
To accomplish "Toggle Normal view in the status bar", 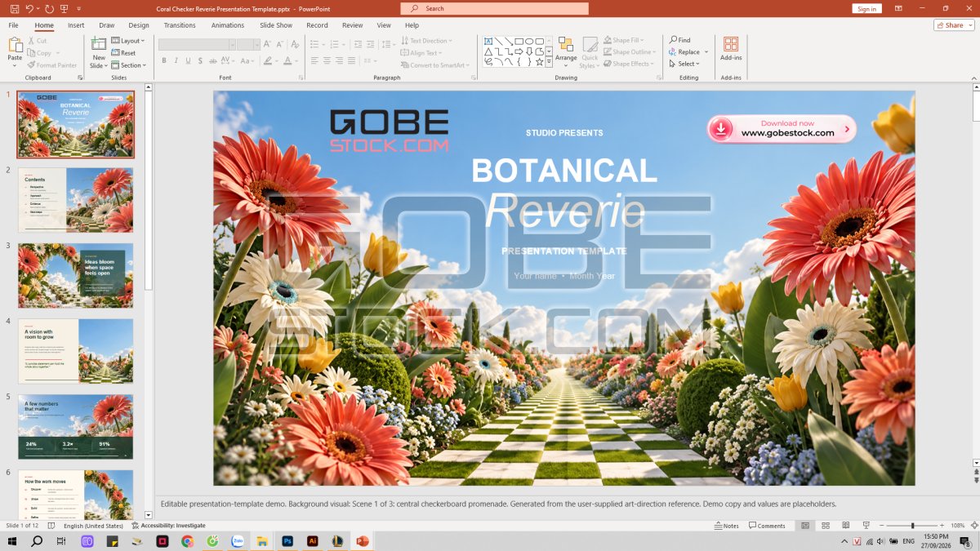I will coord(805,526).
